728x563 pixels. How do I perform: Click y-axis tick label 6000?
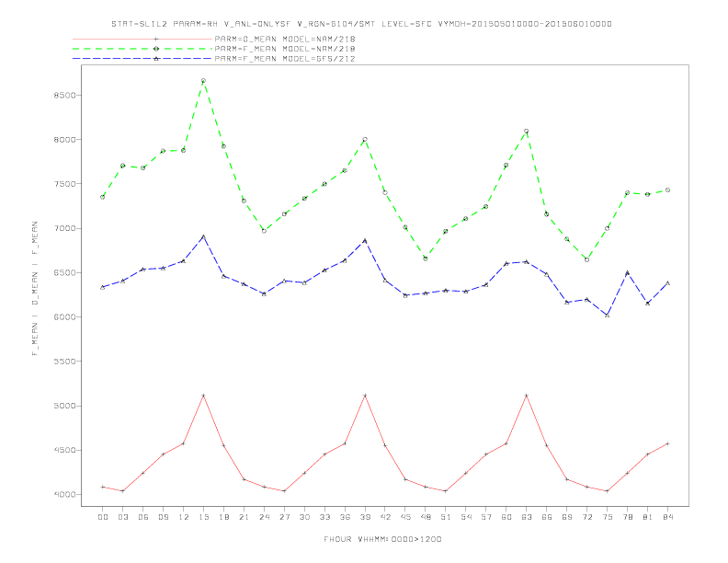coord(64,317)
